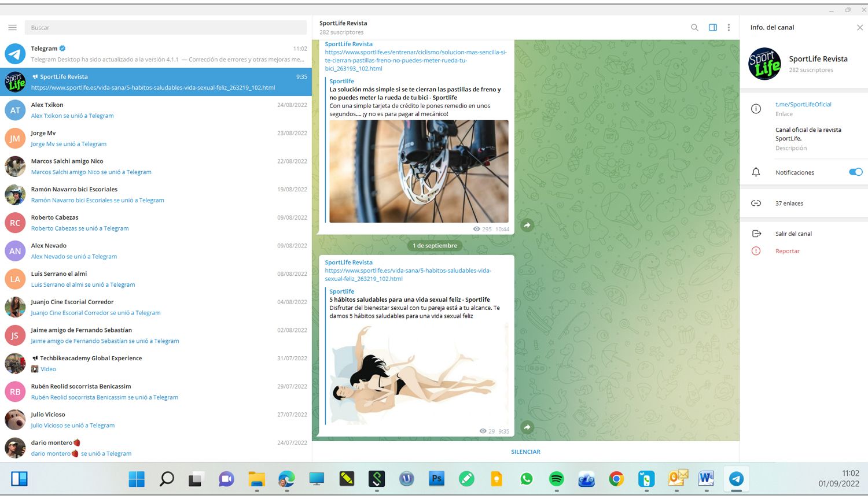Open the chat with Jorge Mv

pyautogui.click(x=156, y=138)
